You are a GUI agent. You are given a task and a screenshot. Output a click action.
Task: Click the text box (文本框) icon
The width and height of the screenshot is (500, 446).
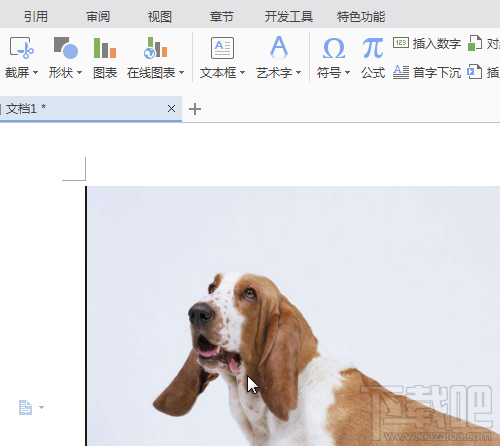[222, 48]
